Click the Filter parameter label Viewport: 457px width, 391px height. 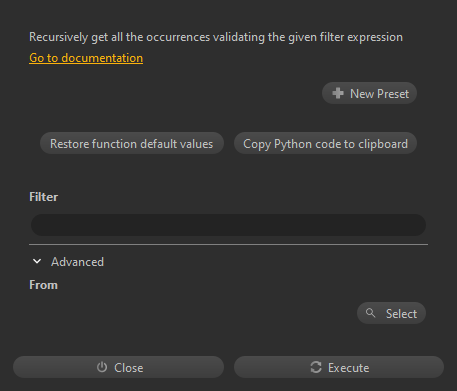point(44,197)
